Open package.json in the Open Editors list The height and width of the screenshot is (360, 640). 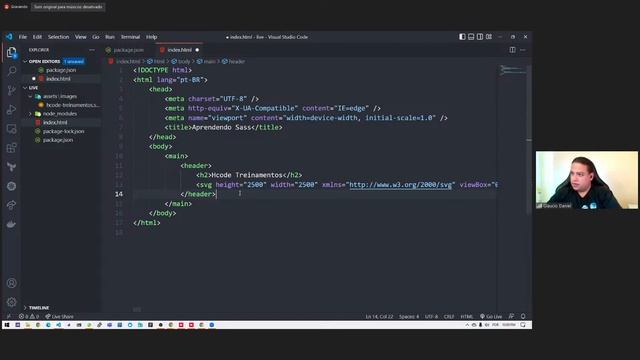(61, 70)
